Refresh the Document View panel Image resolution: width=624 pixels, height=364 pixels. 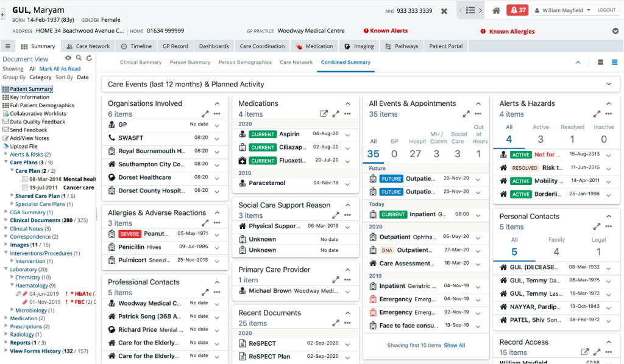(x=89, y=58)
